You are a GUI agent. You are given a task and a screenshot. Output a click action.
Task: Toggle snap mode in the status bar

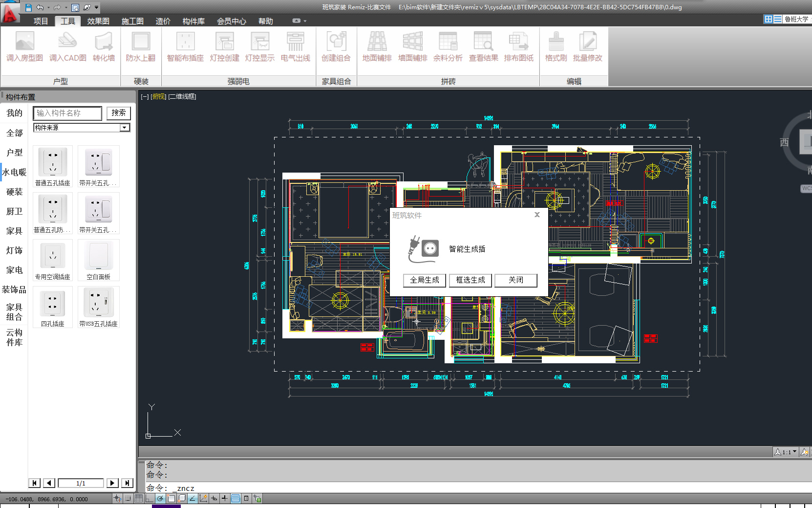point(128,498)
